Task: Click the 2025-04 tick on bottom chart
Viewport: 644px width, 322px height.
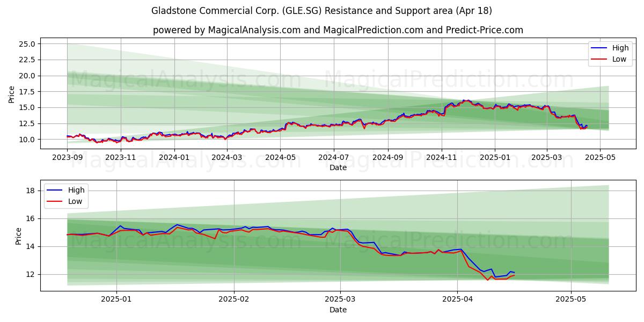Action: [457, 299]
